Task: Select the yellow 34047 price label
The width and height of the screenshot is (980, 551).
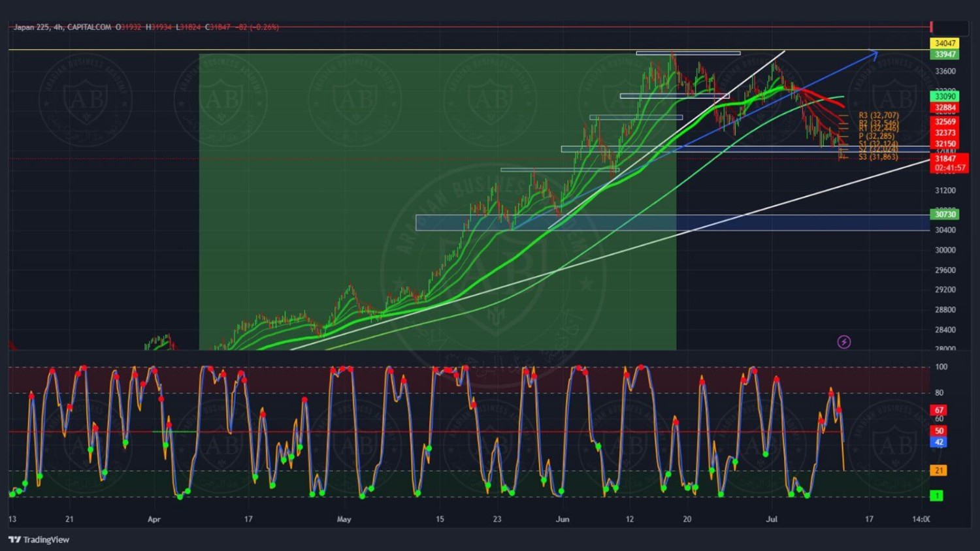Action: click(x=945, y=44)
